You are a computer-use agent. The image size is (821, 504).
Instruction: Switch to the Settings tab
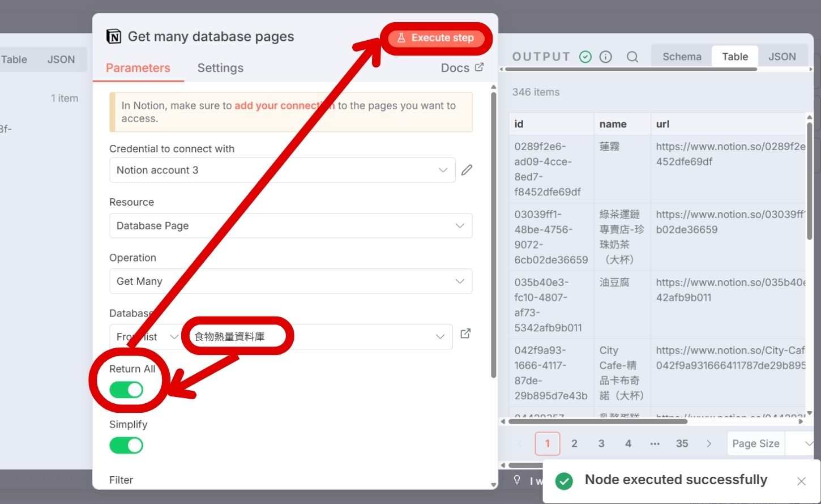pyautogui.click(x=220, y=68)
